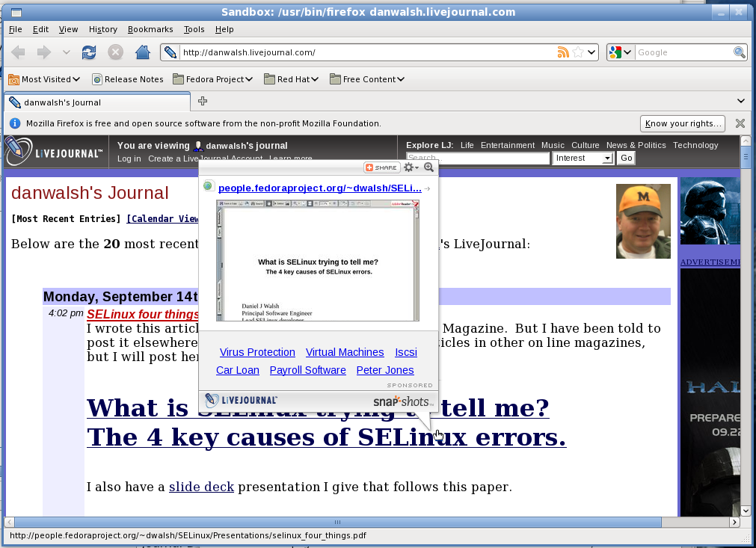Image resolution: width=756 pixels, height=548 pixels.
Task: Click the Technology explore link
Action: point(695,145)
